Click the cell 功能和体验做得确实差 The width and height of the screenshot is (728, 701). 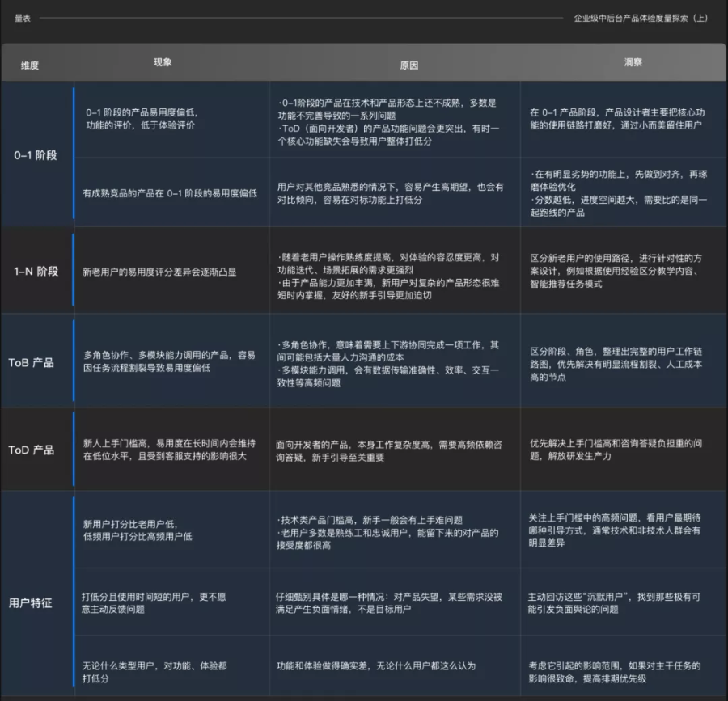(375, 666)
